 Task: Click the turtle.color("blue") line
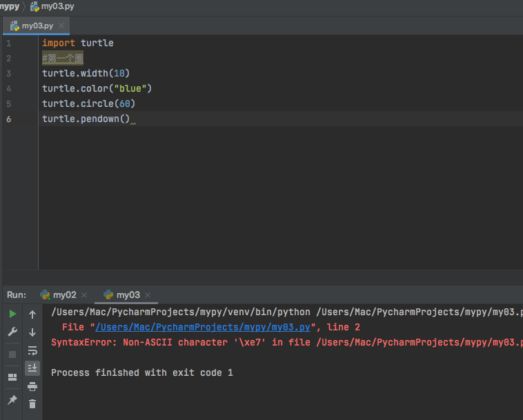tap(97, 89)
